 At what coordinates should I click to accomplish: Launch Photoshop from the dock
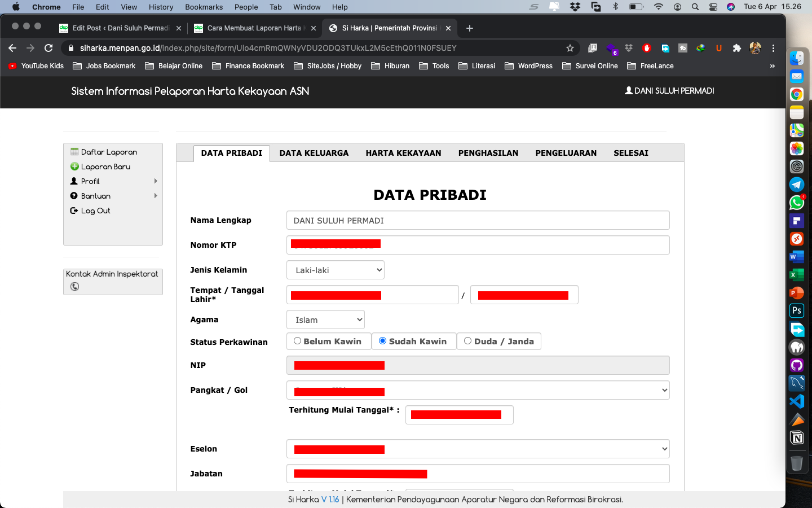[796, 310]
